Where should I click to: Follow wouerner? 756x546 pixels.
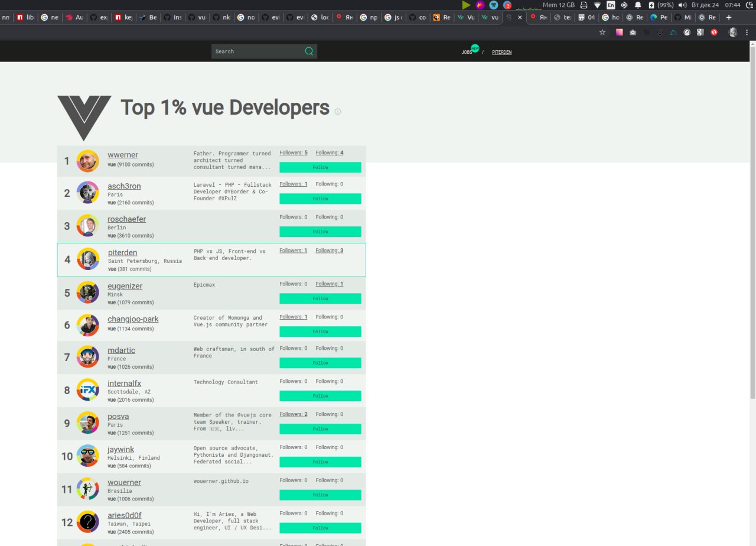click(320, 495)
